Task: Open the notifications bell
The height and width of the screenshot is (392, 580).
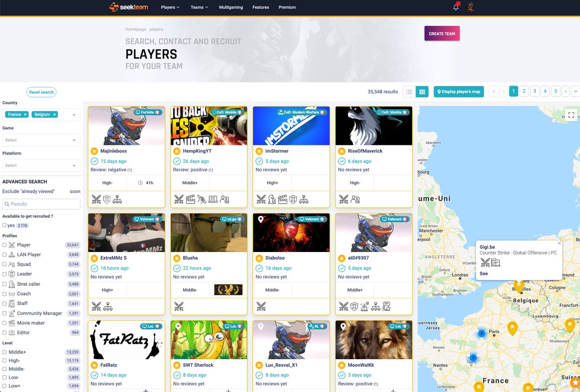Action: pyautogui.click(x=456, y=7)
